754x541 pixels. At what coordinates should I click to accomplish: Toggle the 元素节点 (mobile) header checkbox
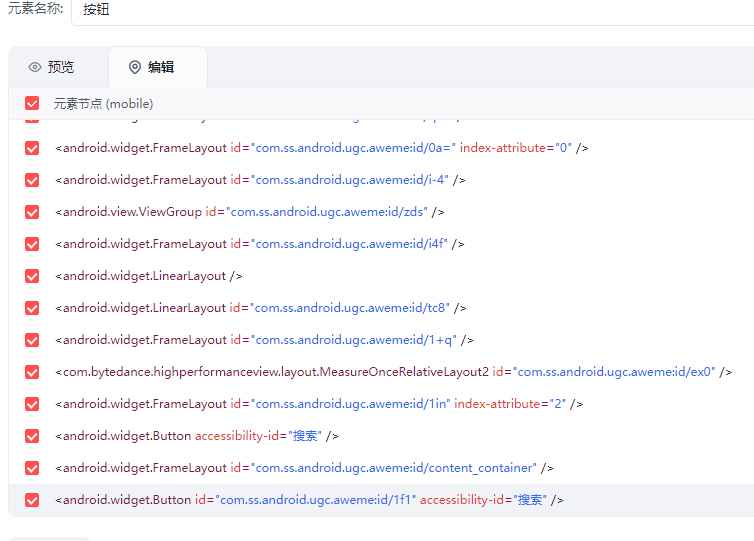point(32,103)
